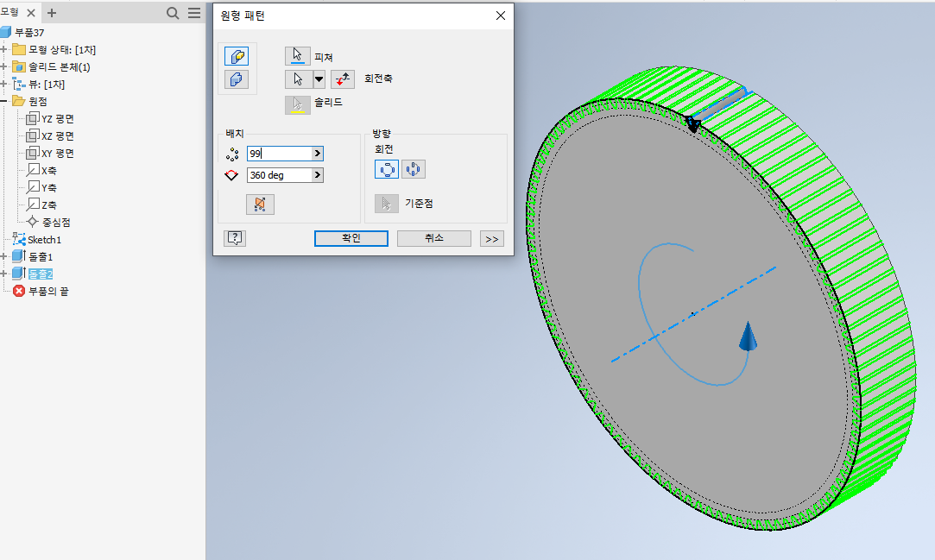Enable rotational orientation option under 회전
The width and height of the screenshot is (935, 560).
[386, 169]
